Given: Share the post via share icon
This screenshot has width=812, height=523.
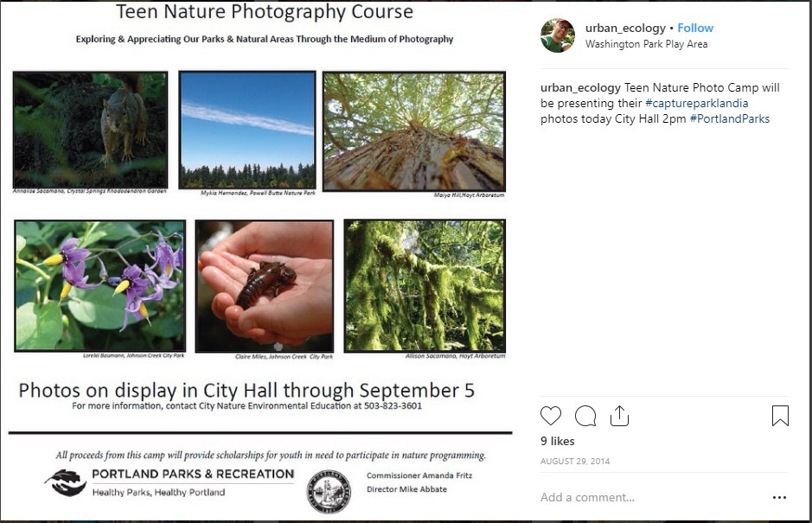Looking at the screenshot, I should pyautogui.click(x=619, y=416).
